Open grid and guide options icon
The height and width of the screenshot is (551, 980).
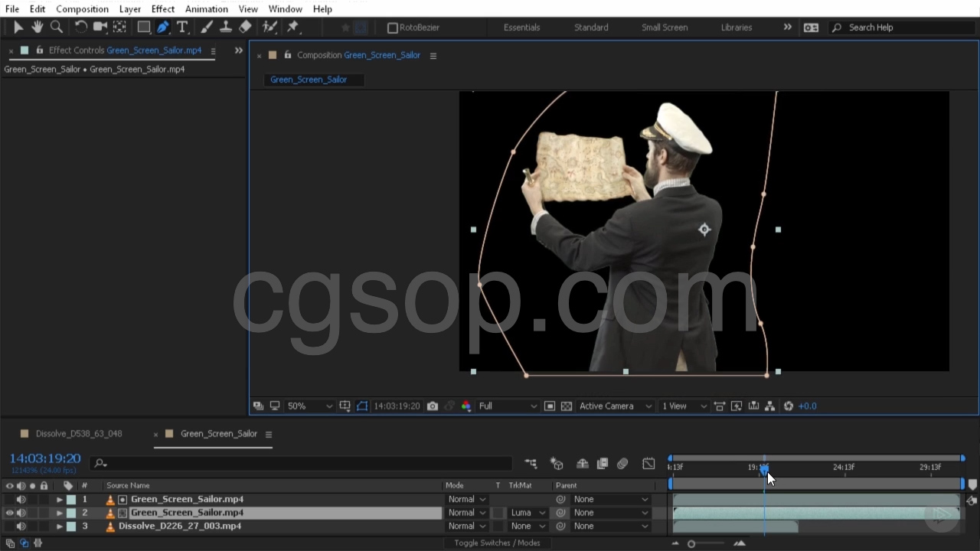pos(345,406)
